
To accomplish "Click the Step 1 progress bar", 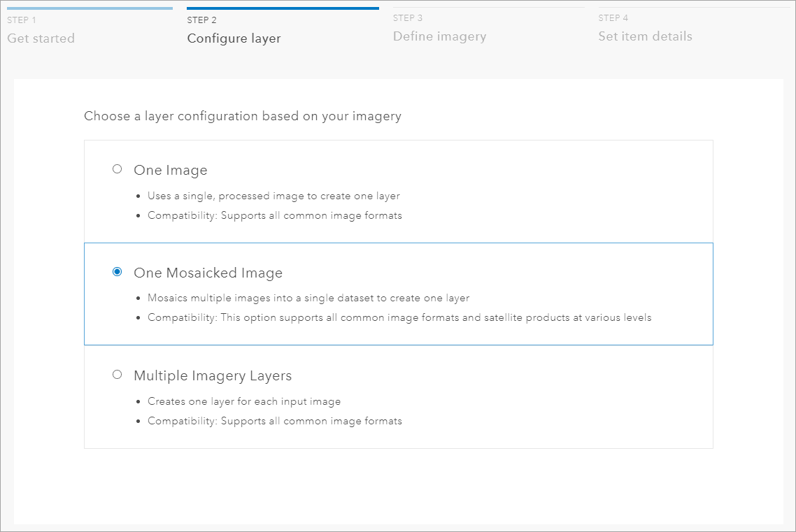I will [90, 8].
